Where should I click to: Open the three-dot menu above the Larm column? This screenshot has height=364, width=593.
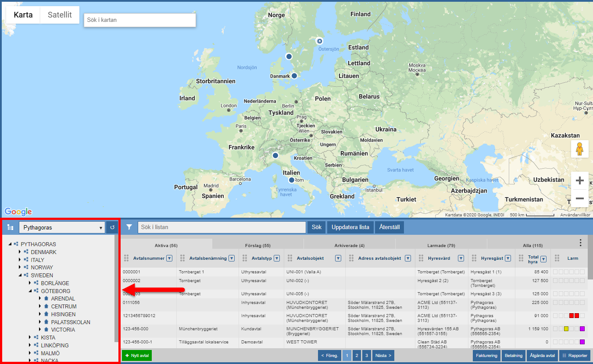[580, 243]
